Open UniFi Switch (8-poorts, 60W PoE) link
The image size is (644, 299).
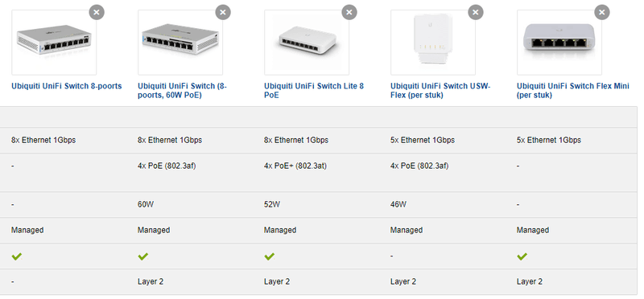(x=182, y=91)
